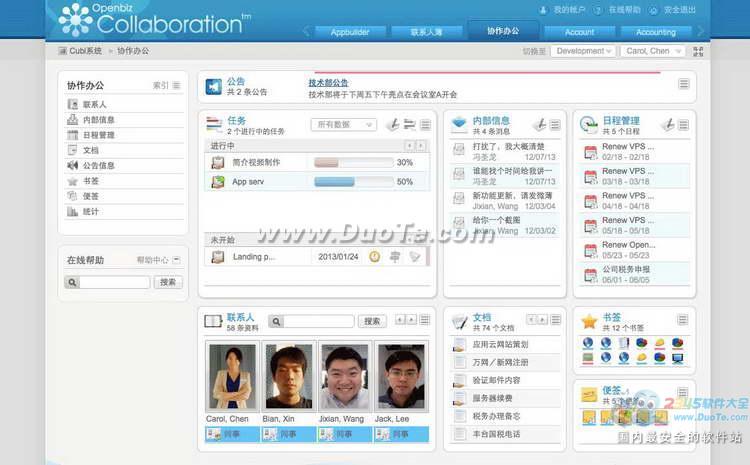
Task: Toggle fullscreen layout icon beside user dropdown
Action: click(698, 51)
